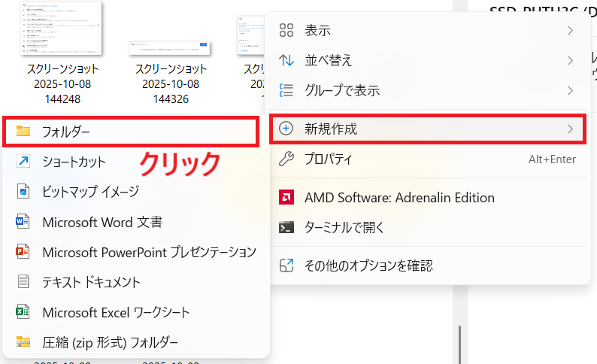
Task: Click the プロパティ wrench icon
Action: (x=286, y=159)
